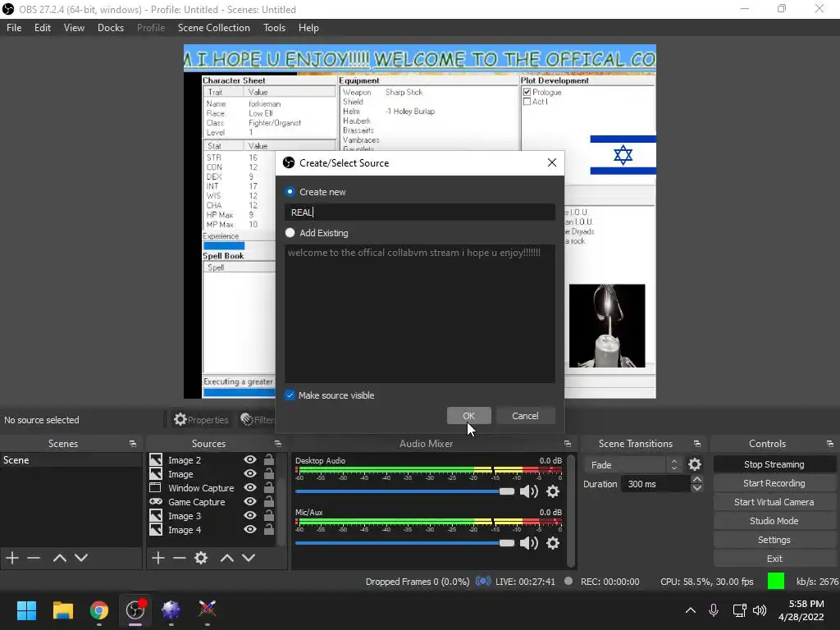This screenshot has width=840, height=630.
Task: Add a new source with the plus icon
Action: (158, 558)
